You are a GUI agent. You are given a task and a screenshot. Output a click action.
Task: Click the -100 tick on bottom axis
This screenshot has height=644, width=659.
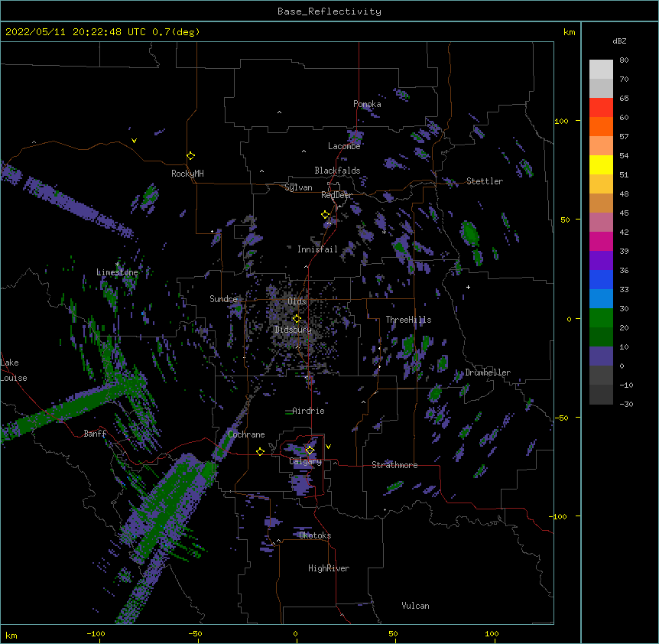pyautogui.click(x=96, y=634)
